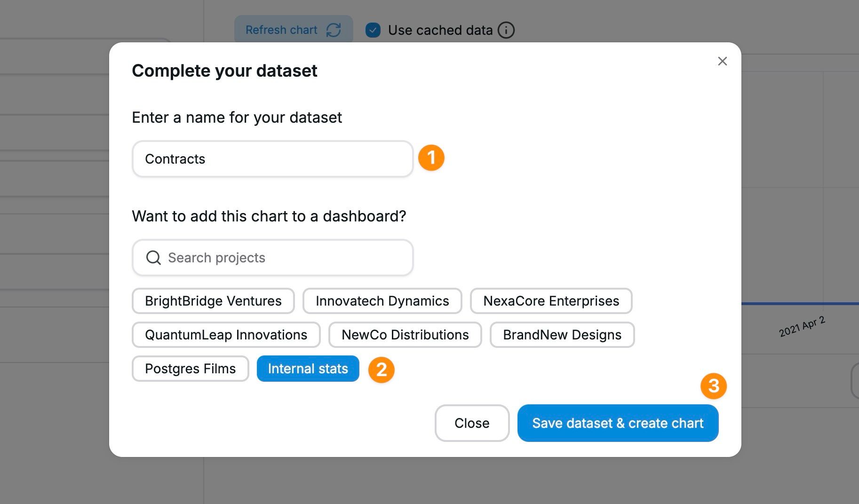Viewport: 859px width, 504px height.
Task: Choose NexaCore Enterprises dashboard
Action: [551, 301]
